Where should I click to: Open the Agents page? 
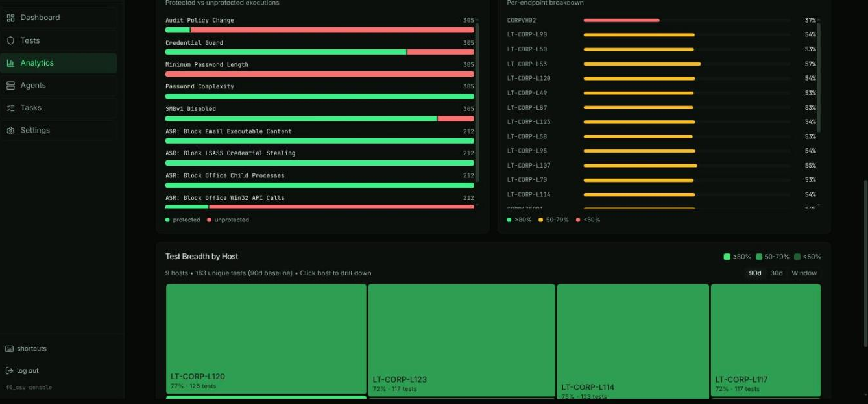pyautogui.click(x=59, y=85)
